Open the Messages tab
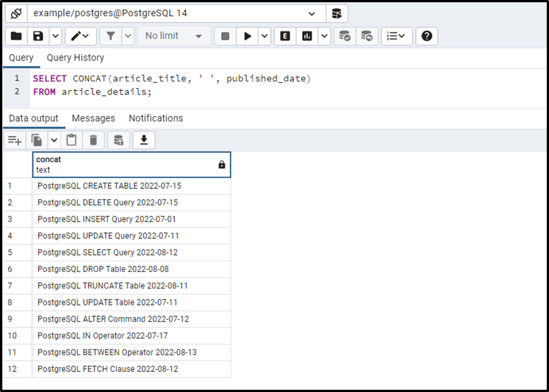The height and width of the screenshot is (392, 549). coord(93,118)
